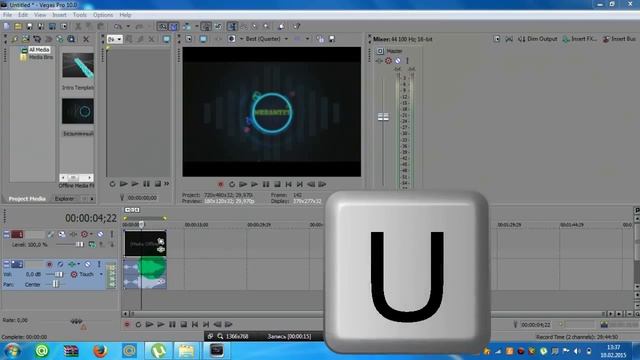Open the Edit menu

click(23, 15)
